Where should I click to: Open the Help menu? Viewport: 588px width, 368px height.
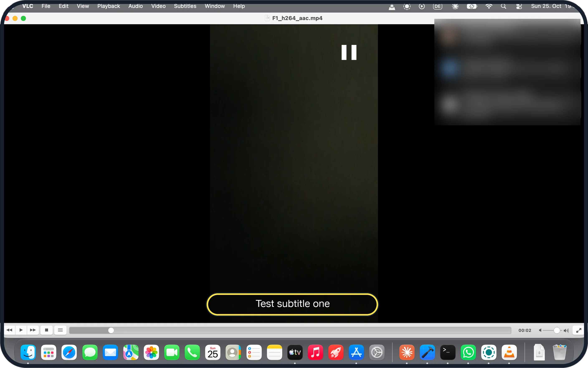(x=239, y=6)
